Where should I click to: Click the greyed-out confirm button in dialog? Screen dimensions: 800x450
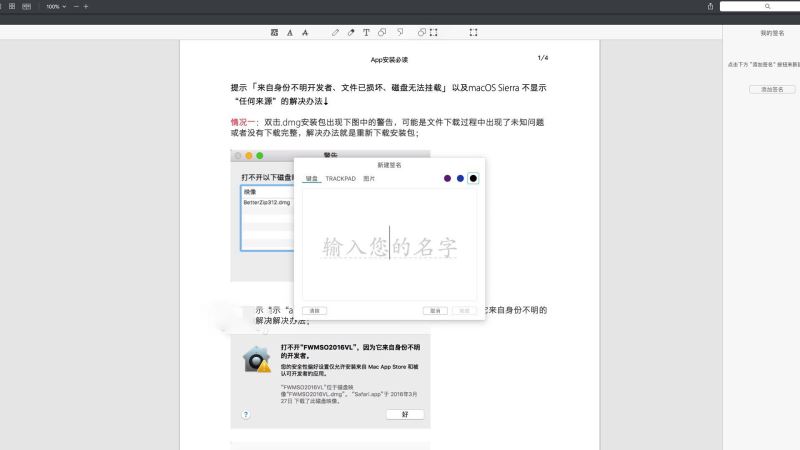coord(464,311)
